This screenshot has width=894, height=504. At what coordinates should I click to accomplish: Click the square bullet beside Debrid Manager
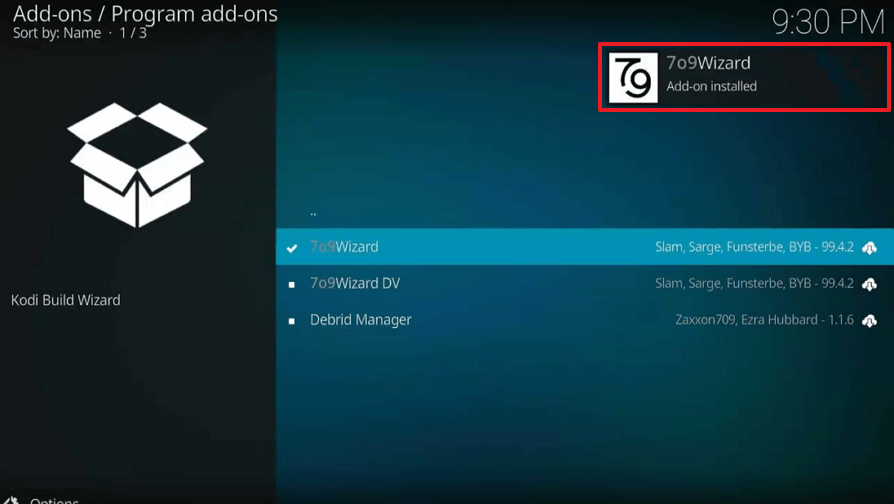[x=292, y=321]
